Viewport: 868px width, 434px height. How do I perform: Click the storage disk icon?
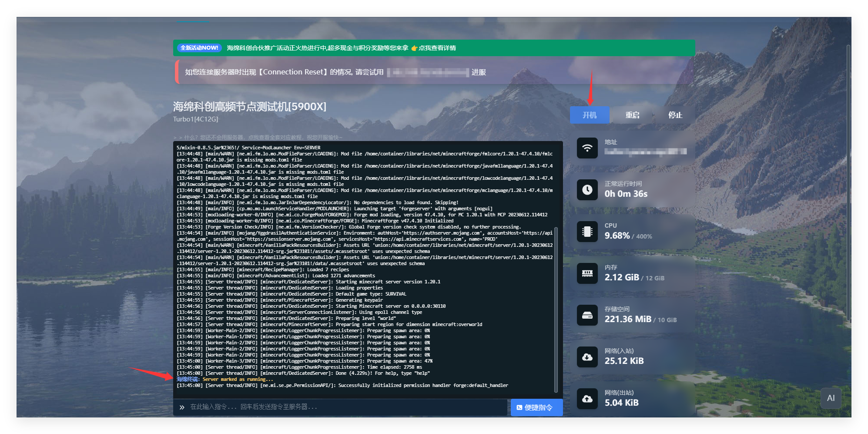pos(587,315)
